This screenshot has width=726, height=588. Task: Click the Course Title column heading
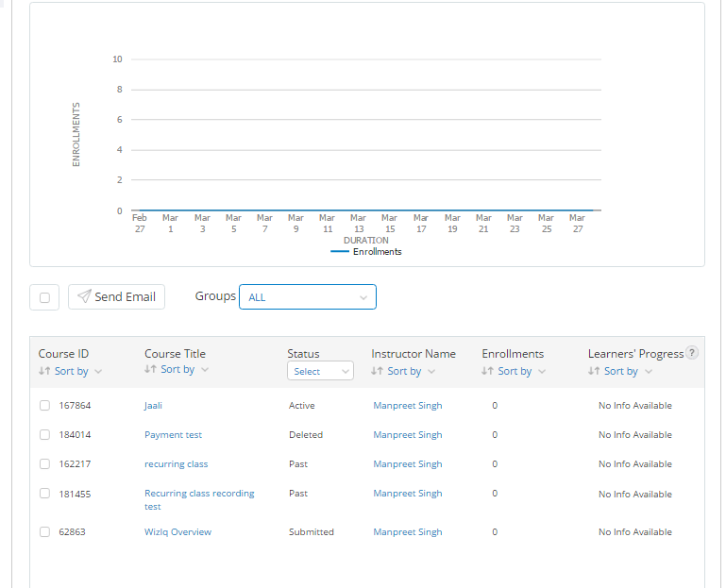[x=175, y=354]
